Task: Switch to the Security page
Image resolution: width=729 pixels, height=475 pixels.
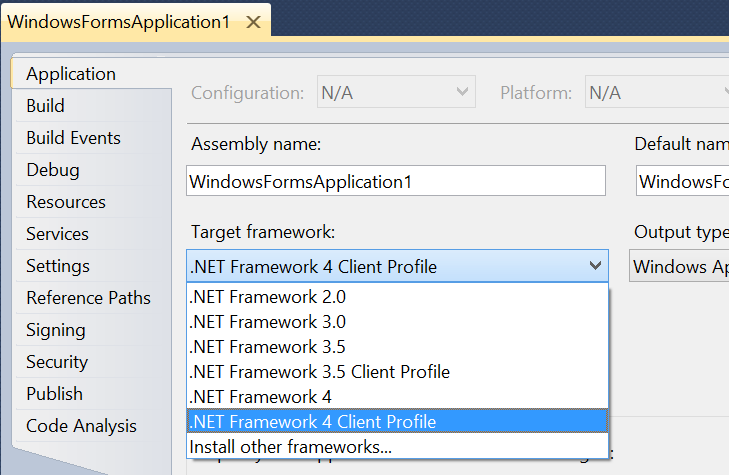Action: click(91, 362)
